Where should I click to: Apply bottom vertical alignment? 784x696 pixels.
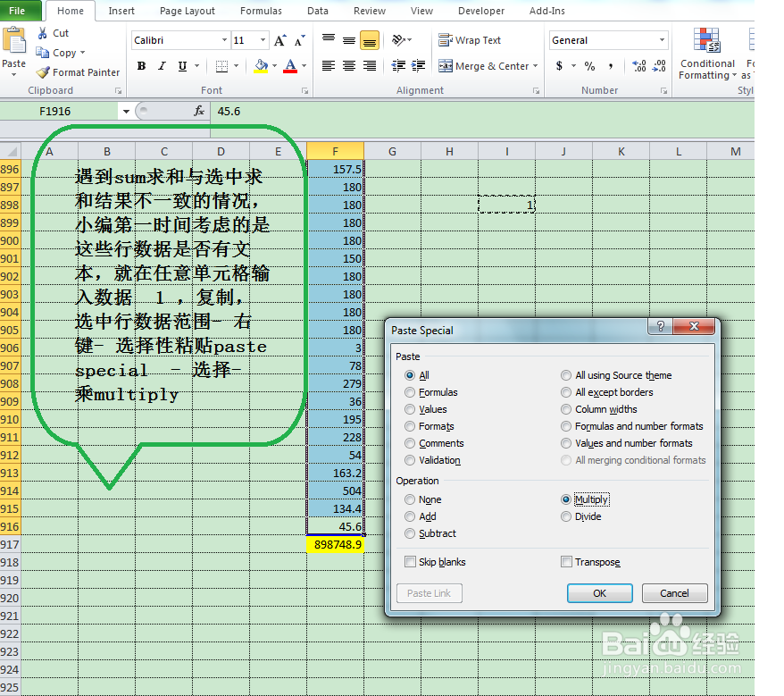pyautogui.click(x=370, y=40)
